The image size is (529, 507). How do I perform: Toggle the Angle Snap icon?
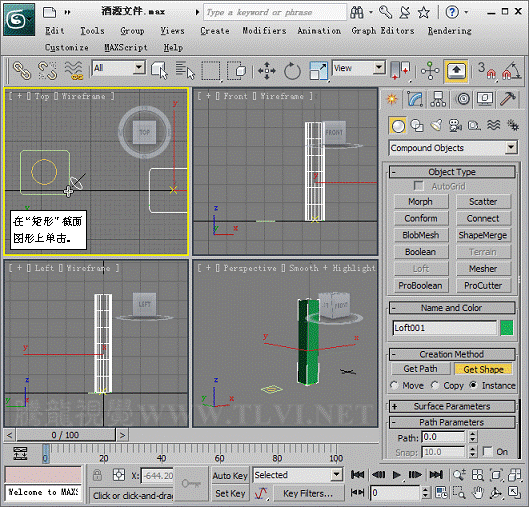[511, 71]
